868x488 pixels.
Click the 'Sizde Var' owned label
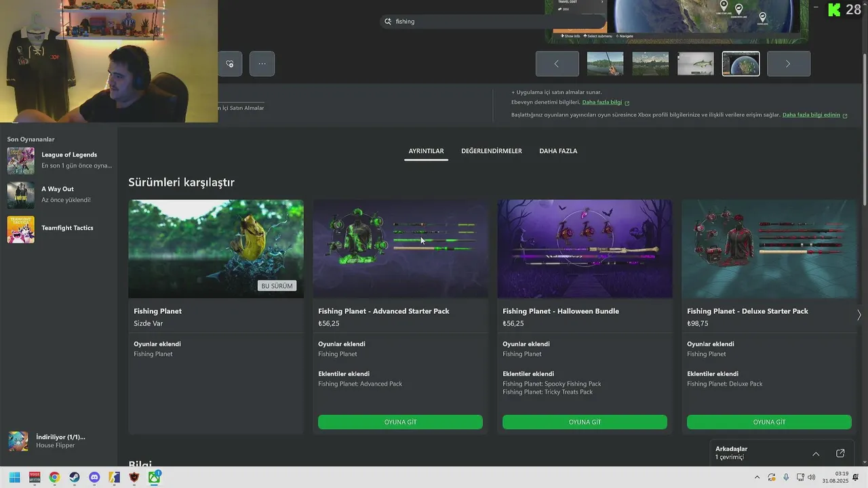tap(149, 324)
